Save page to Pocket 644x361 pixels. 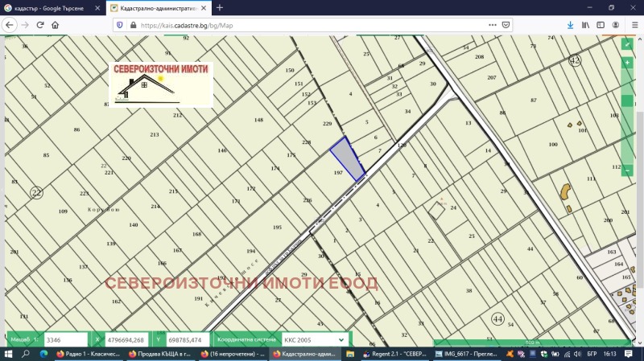(506, 25)
